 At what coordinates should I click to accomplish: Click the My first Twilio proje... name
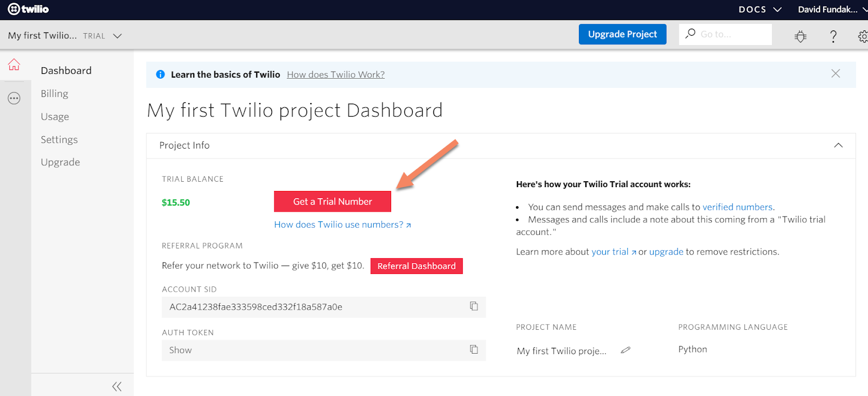point(561,351)
